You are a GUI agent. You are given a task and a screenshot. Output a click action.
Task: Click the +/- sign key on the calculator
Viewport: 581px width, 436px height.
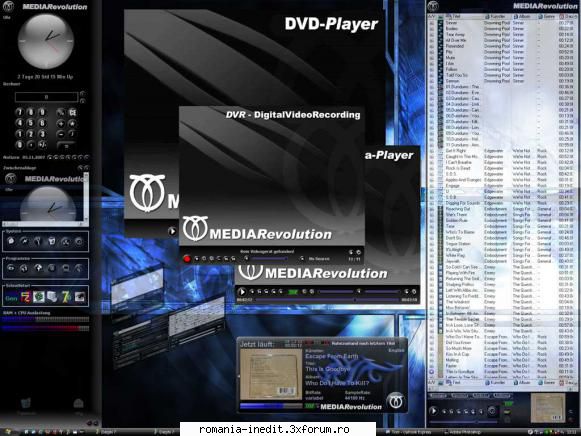click(x=42, y=144)
